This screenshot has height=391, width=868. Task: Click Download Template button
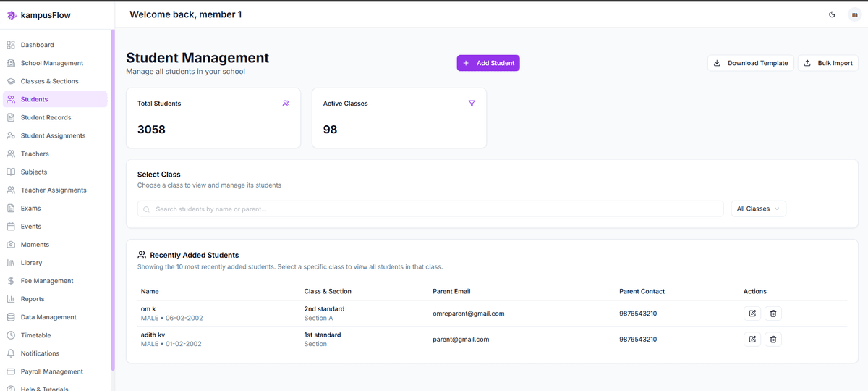click(751, 63)
